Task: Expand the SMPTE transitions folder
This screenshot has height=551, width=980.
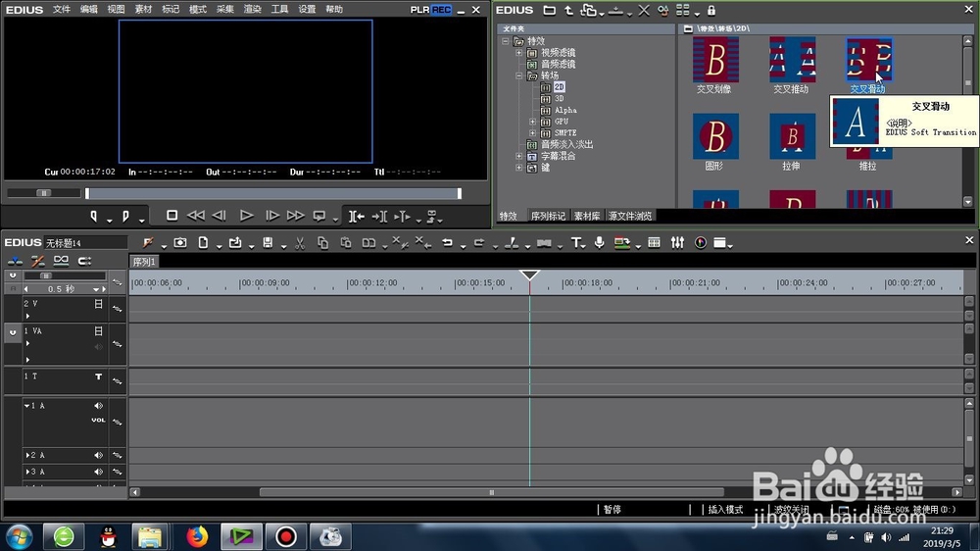Action: click(x=532, y=133)
